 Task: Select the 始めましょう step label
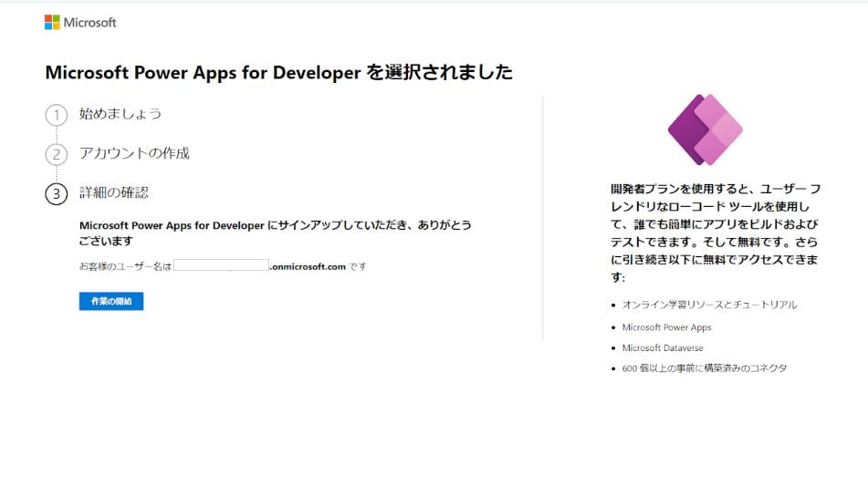tap(120, 114)
